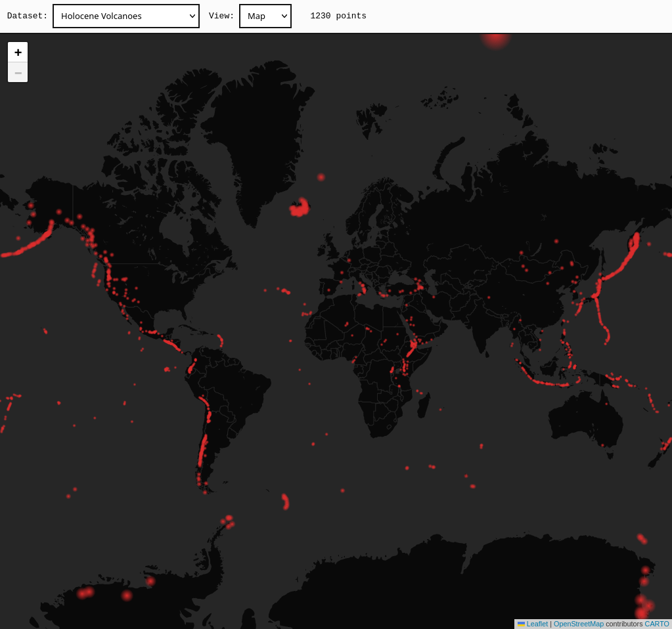The height and width of the screenshot is (629, 672).
Task: Click the Azores volcano markers in mid-Atlantic
Action: (284, 290)
